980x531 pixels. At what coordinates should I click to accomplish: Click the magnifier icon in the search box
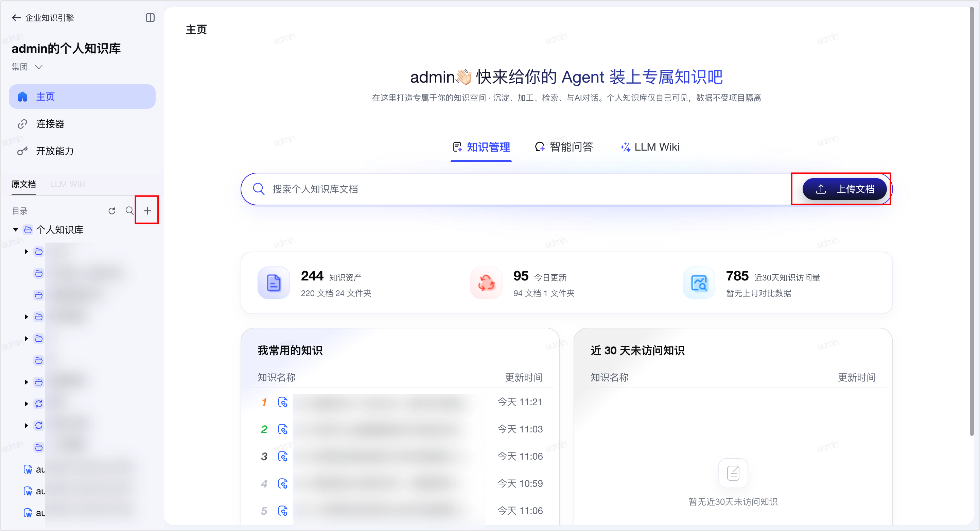point(259,189)
